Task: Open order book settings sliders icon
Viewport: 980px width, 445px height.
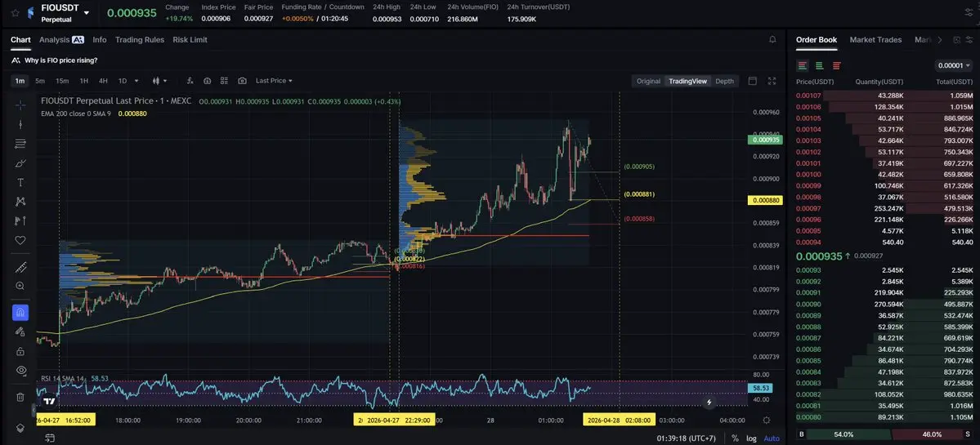Action: 970,40
